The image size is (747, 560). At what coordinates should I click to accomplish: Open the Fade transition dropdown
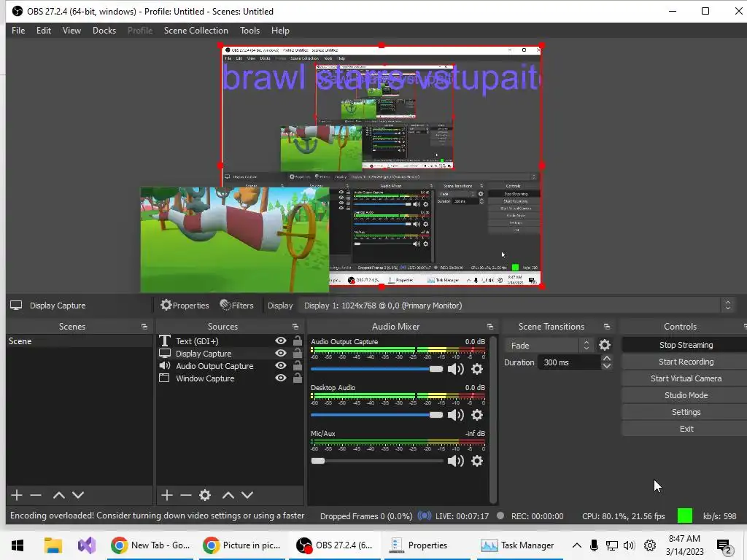(549, 345)
